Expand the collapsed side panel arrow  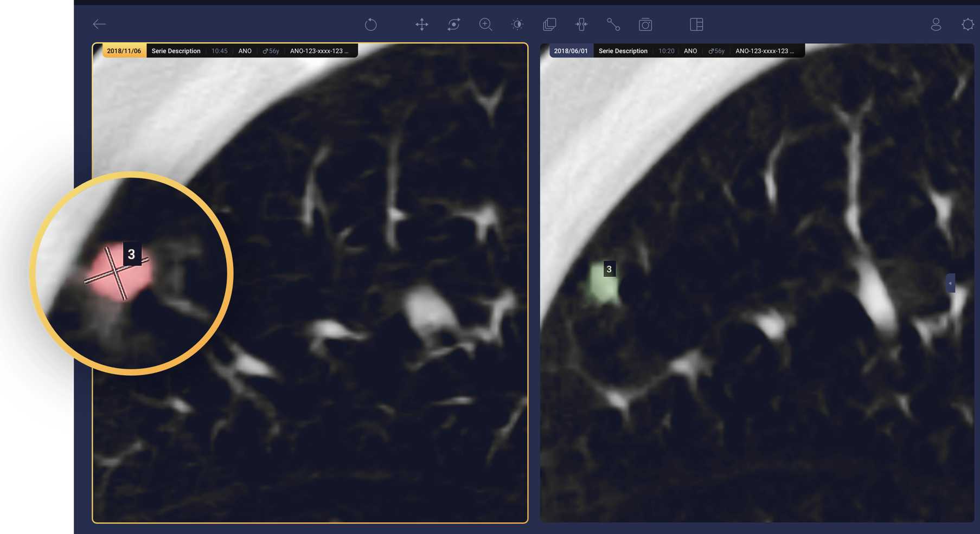(950, 283)
